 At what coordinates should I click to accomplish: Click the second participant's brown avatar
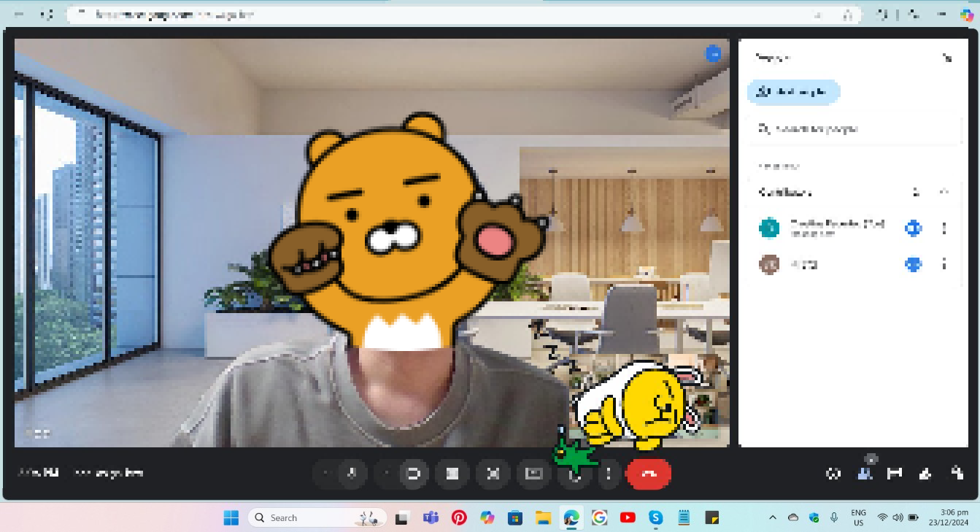point(769,264)
